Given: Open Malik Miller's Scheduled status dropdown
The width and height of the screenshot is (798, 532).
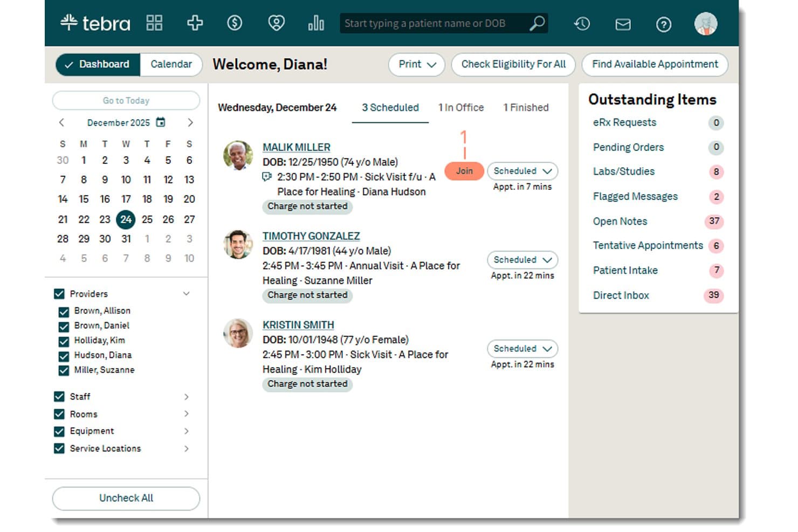Looking at the screenshot, I should tap(522, 171).
